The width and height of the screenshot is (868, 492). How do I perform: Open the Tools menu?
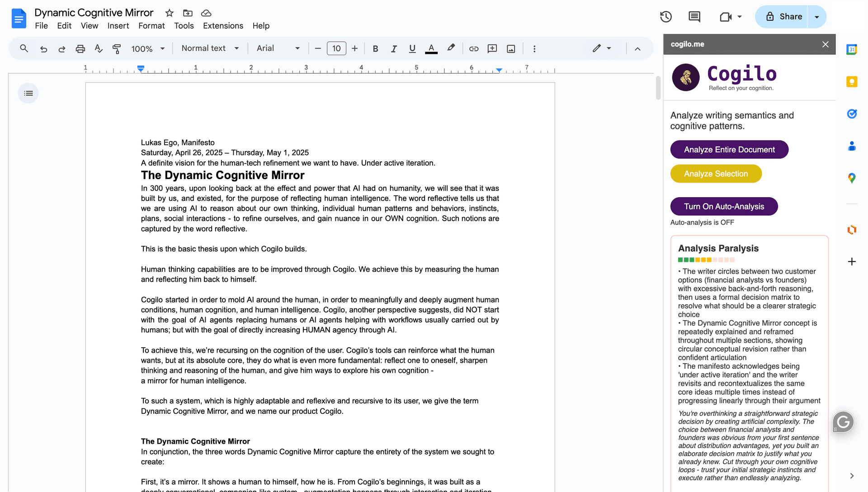(x=184, y=26)
